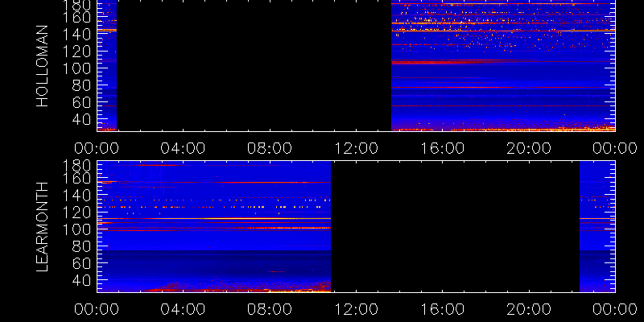Click the Learmonth spectrogram data before 11:00
644x322 pixels.
[x=214, y=226]
